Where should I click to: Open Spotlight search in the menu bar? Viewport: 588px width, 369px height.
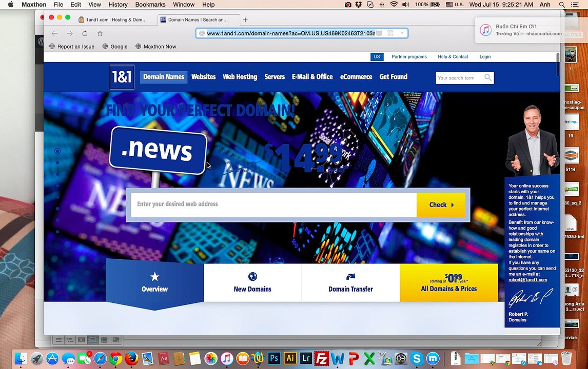[562, 5]
